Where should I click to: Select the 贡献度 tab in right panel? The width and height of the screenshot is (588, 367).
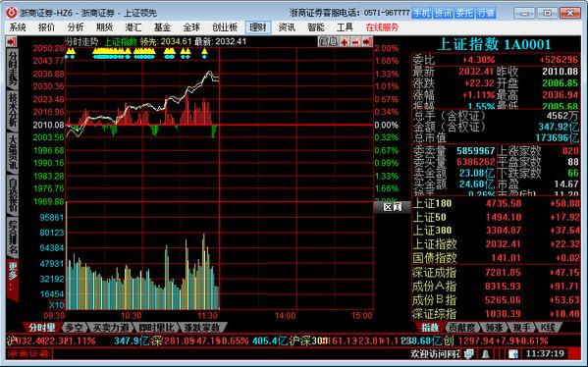coord(461,328)
